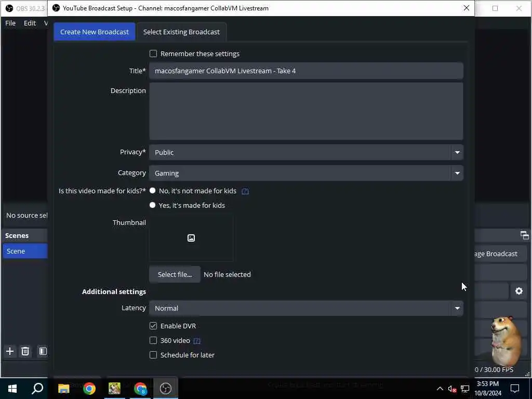This screenshot has height=399, width=532.
Task: Click the OBS 30.2.3 window logo icon
Action: [9, 8]
